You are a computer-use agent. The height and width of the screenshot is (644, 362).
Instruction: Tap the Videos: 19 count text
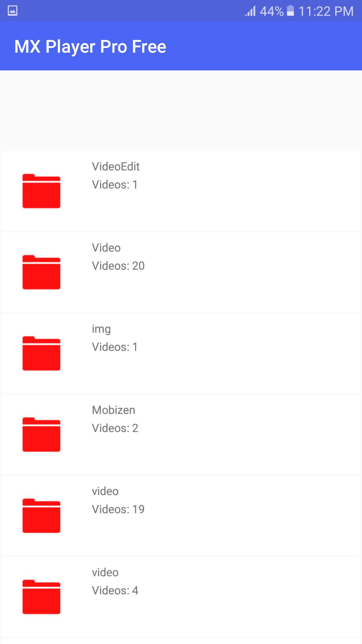tap(118, 509)
